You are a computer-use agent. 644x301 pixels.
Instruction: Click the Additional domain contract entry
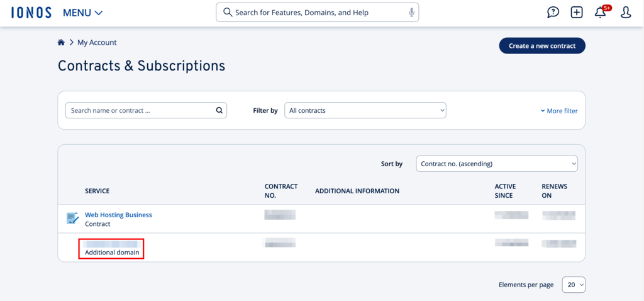(x=111, y=248)
